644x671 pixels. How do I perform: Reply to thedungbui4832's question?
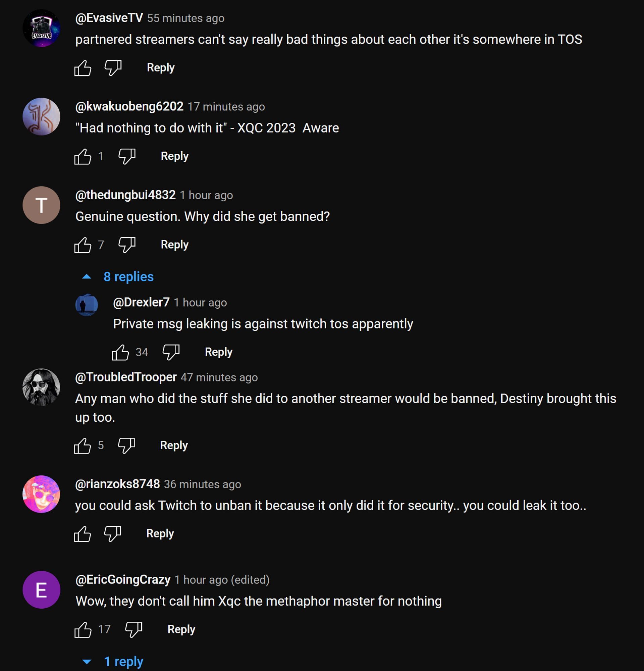pos(174,245)
